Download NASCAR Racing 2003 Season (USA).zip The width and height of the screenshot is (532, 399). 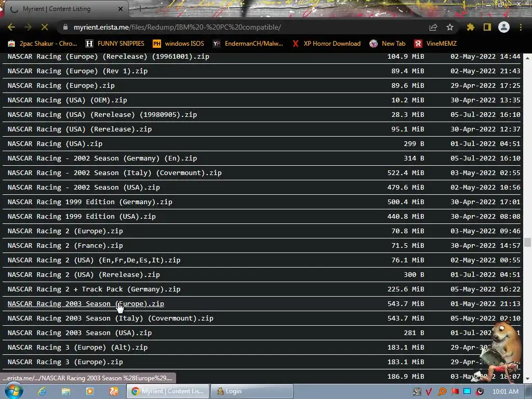[x=79, y=333]
